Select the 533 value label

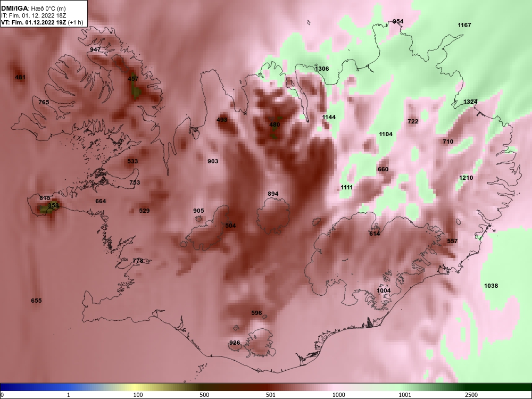(x=132, y=161)
